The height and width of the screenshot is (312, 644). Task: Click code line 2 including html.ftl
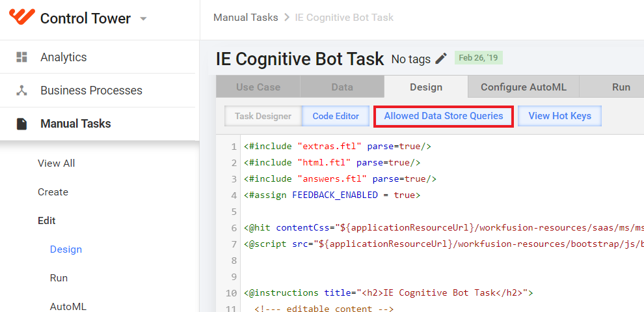332,163
